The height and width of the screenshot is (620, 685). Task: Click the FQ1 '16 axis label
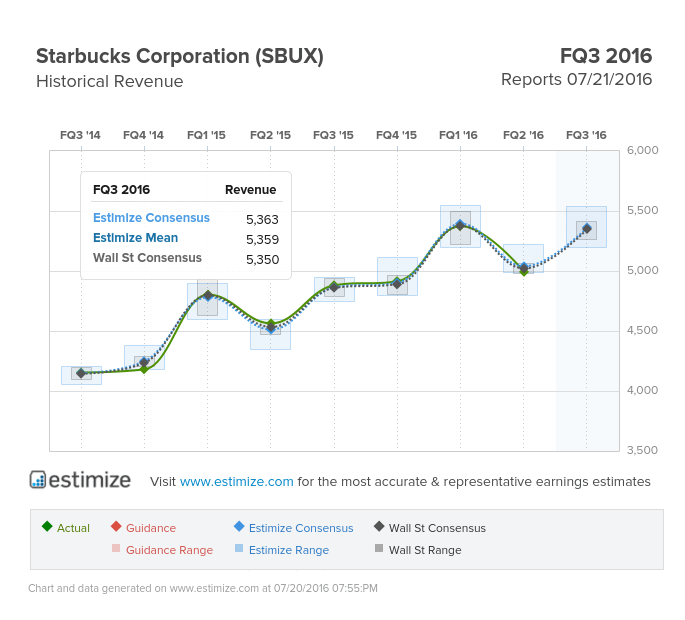(458, 135)
